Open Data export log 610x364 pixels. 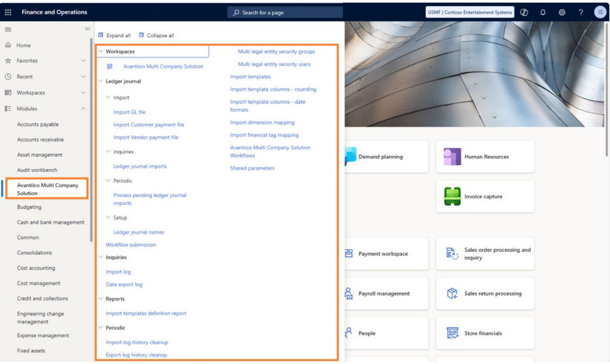pos(124,284)
